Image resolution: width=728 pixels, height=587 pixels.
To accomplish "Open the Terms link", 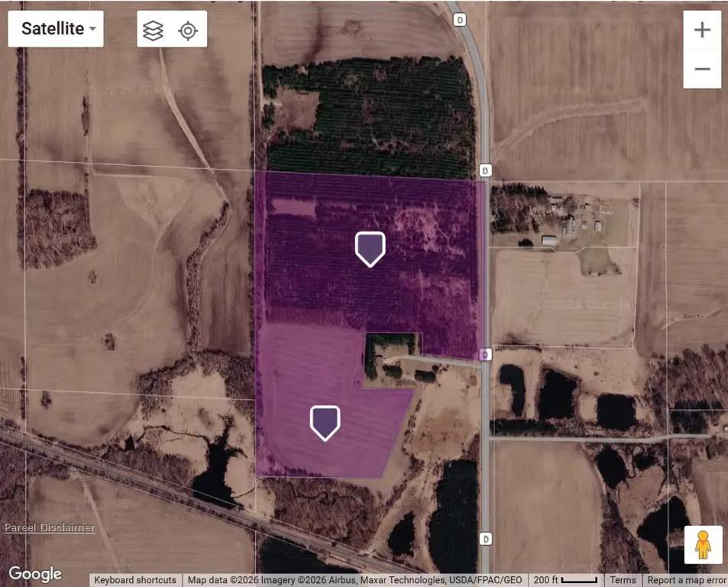I will click(x=623, y=580).
